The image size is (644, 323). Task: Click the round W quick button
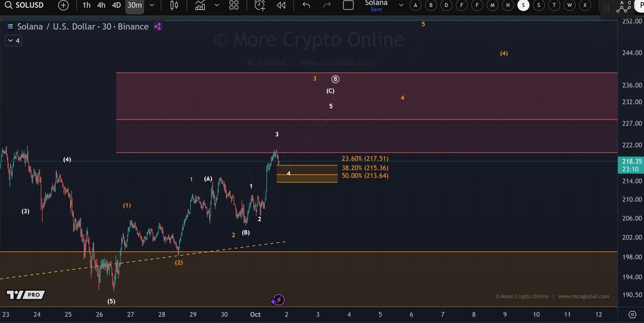pos(570,5)
